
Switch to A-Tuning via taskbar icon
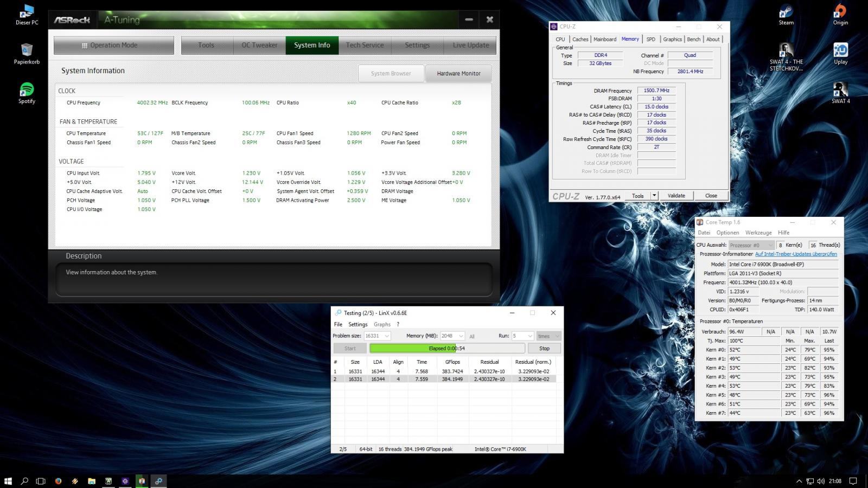[108, 481]
